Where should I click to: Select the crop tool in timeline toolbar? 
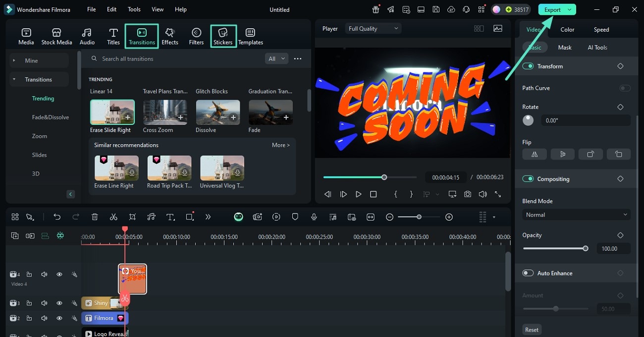tap(132, 217)
